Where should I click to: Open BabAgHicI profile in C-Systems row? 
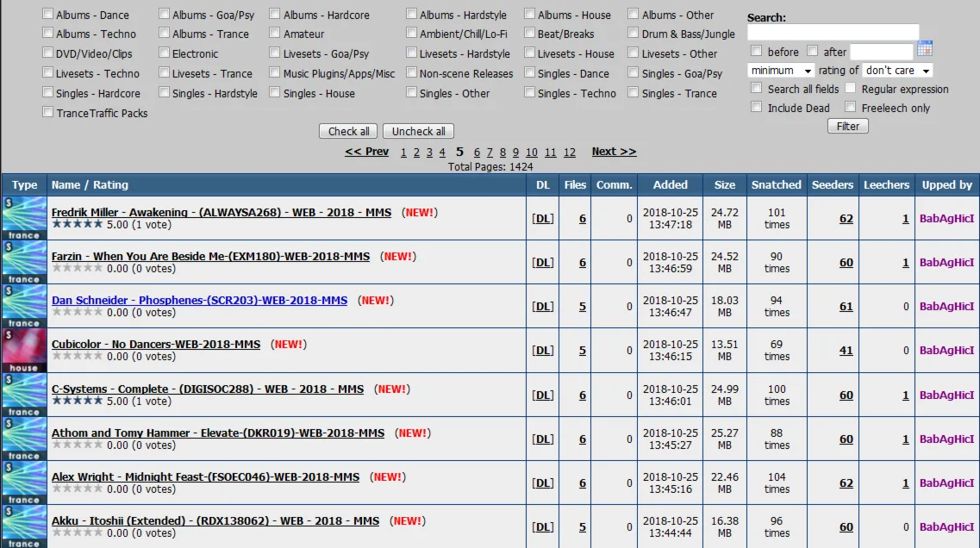pos(946,395)
